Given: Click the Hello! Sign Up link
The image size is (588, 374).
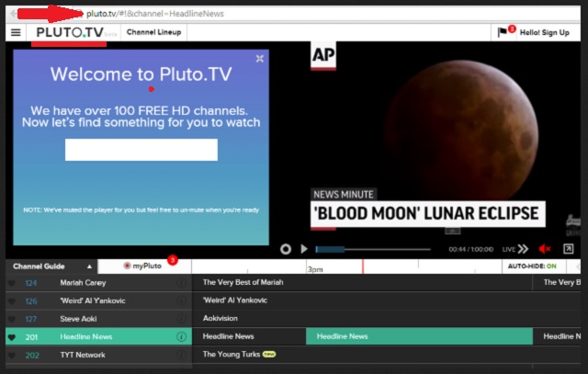Looking at the screenshot, I should pyautogui.click(x=545, y=33).
